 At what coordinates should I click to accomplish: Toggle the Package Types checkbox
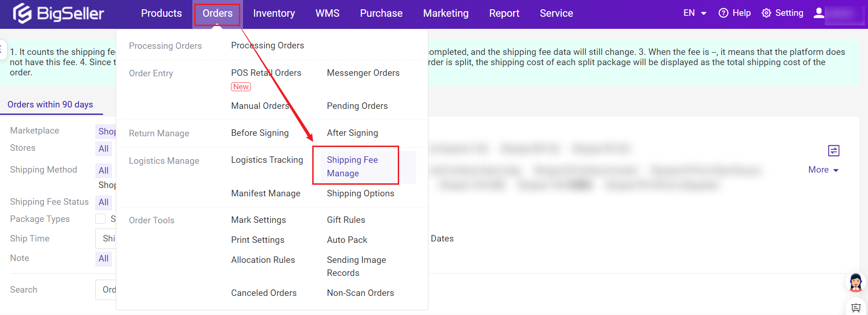coord(100,219)
